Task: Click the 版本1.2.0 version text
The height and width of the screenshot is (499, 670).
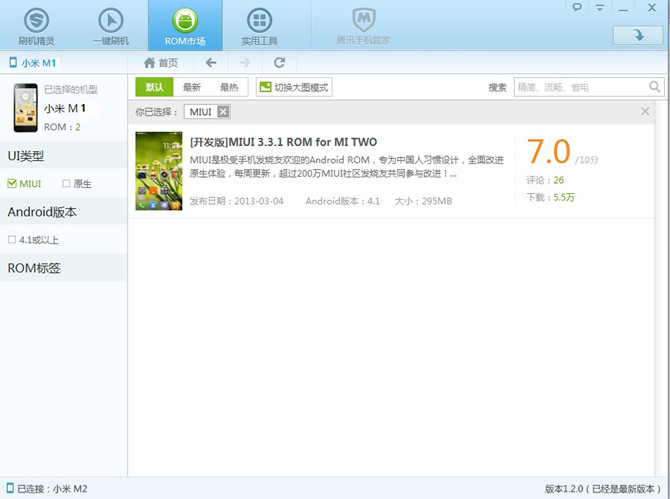Action: click(602, 489)
